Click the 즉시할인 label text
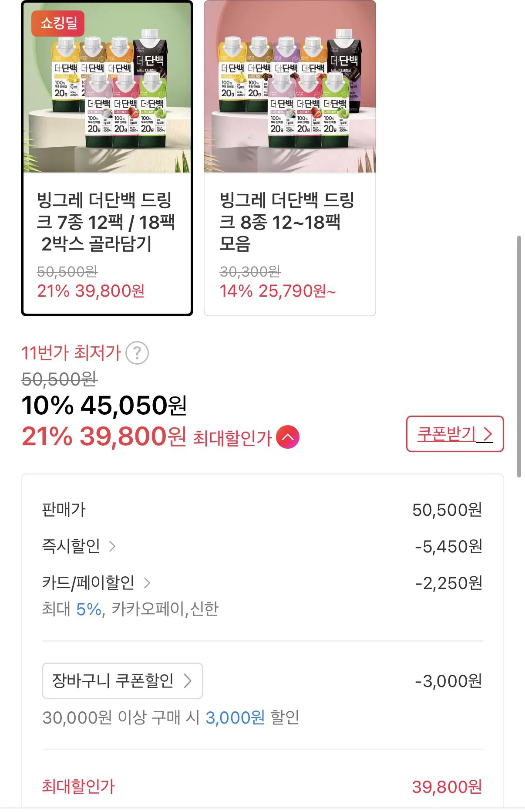 pos(71,546)
